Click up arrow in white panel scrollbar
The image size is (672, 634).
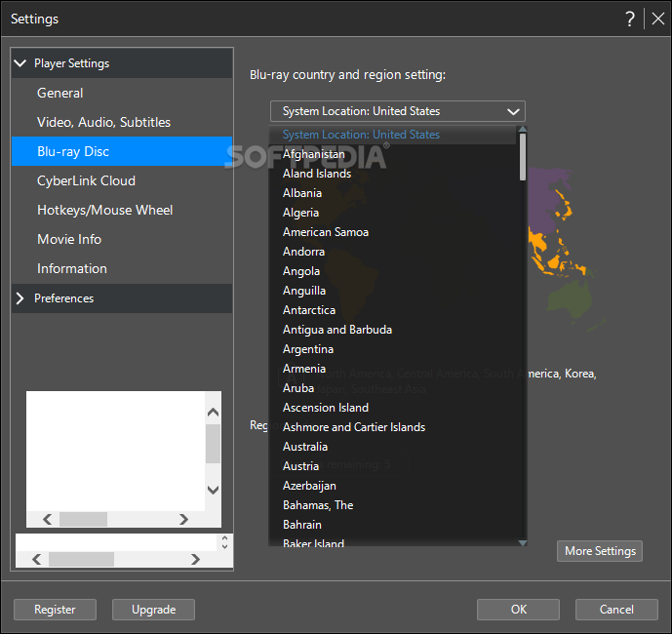[213, 413]
